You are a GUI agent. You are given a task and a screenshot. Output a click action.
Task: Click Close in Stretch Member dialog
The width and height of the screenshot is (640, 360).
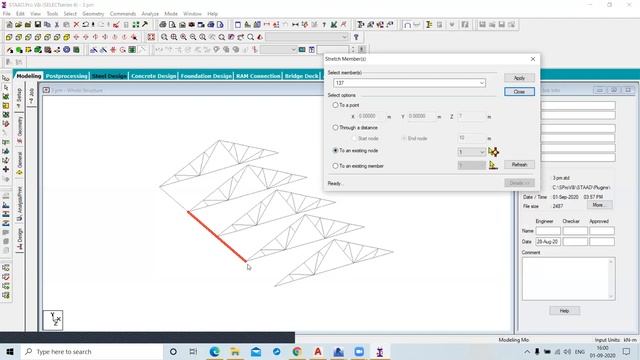(519, 91)
